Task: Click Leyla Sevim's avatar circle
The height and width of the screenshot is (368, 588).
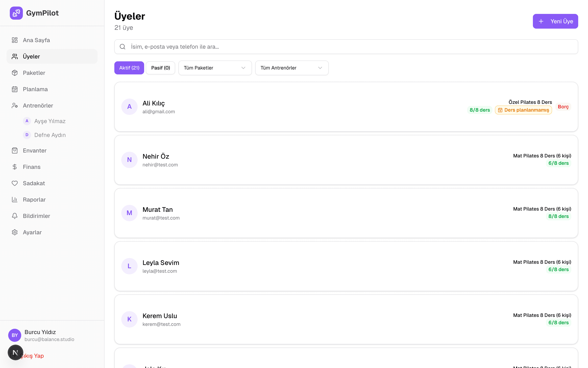Action: 129,266
